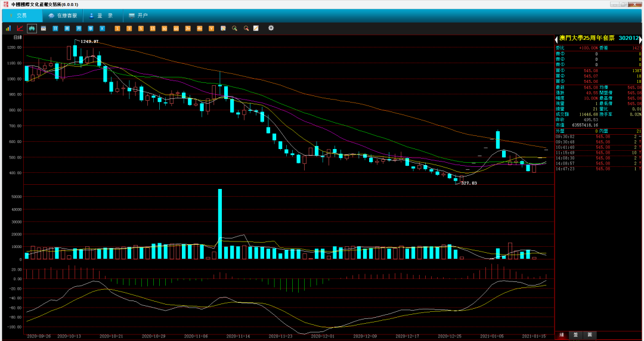Click the market value 63557418.16

(x=585, y=125)
